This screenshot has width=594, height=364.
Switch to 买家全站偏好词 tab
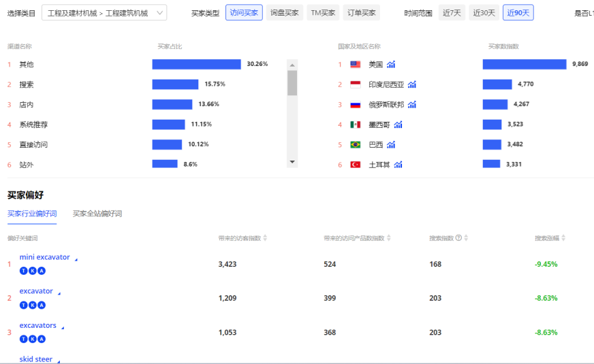pos(97,214)
